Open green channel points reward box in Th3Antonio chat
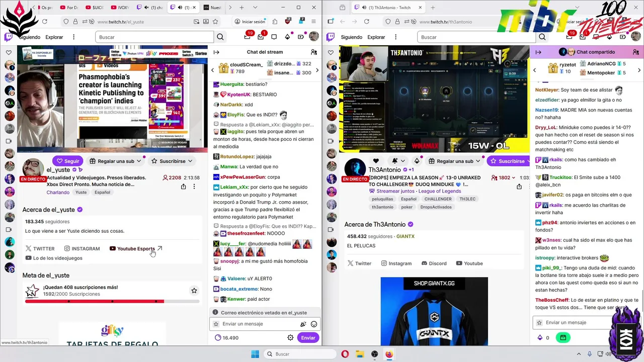 click(x=563, y=338)
